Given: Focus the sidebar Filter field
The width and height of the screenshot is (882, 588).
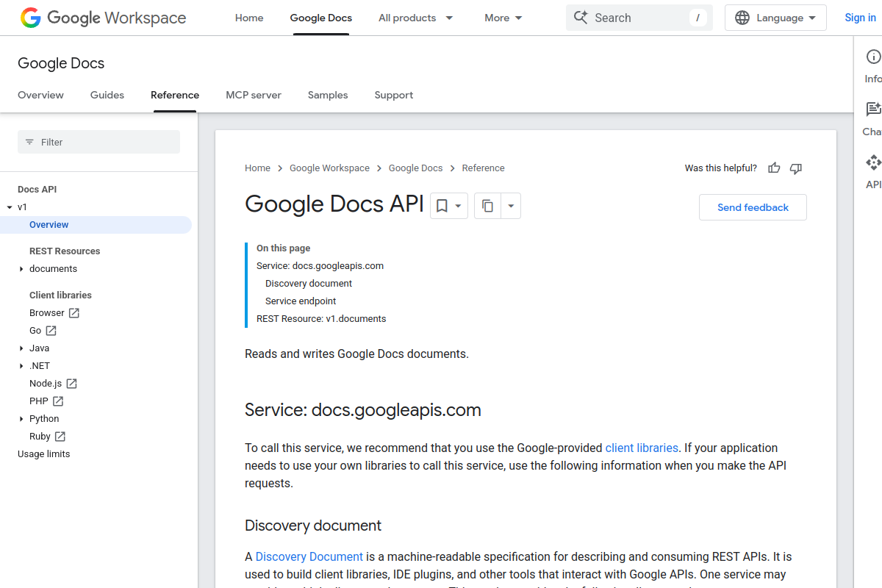Looking at the screenshot, I should tap(98, 142).
